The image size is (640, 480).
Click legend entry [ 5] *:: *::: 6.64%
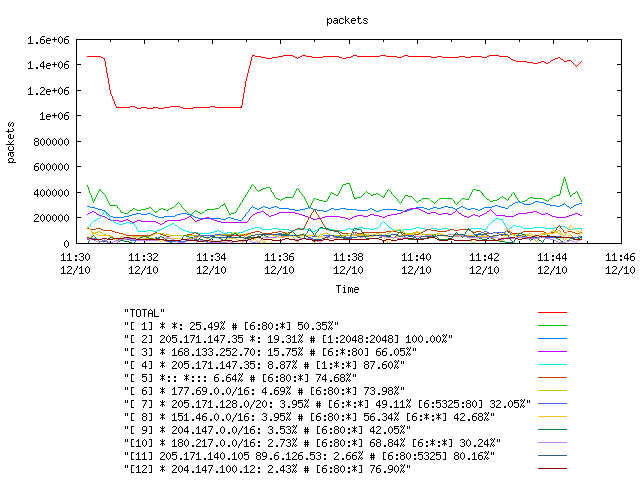pos(240,378)
